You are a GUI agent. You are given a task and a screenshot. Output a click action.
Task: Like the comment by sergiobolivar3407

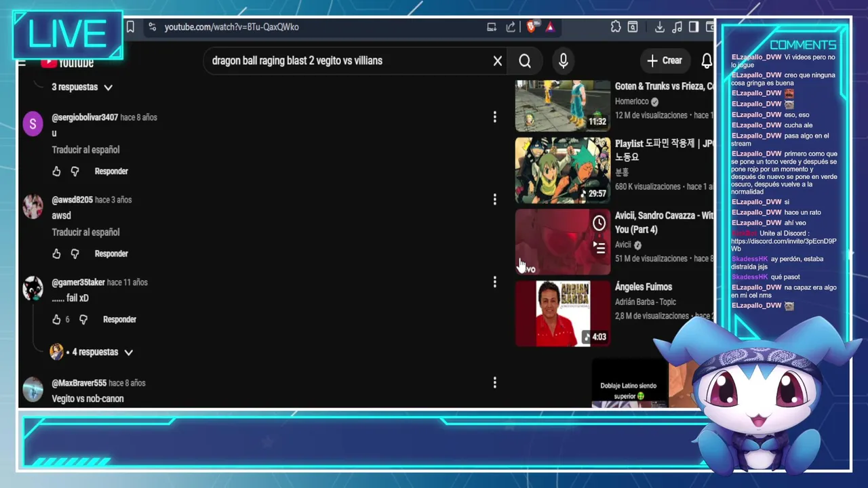[x=56, y=171]
